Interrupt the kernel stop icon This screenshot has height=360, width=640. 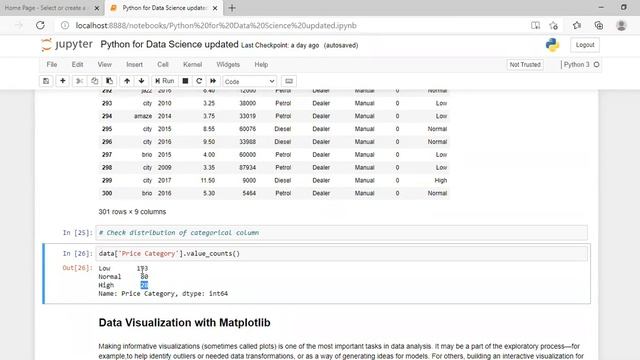click(185, 81)
